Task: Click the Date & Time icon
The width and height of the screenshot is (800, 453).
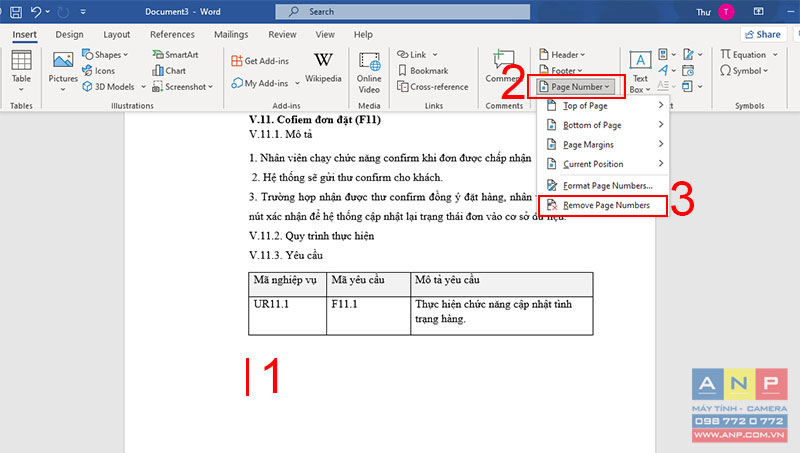Action: coord(688,70)
